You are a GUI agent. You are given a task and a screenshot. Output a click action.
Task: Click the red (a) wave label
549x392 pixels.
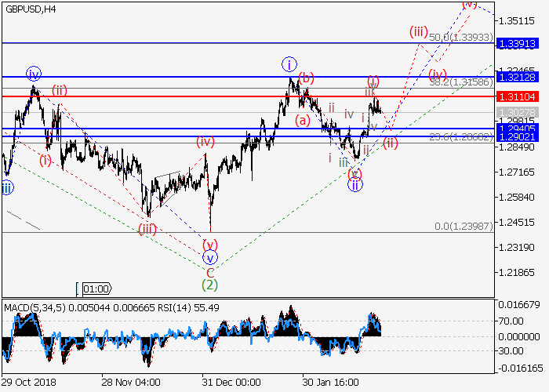tap(303, 120)
